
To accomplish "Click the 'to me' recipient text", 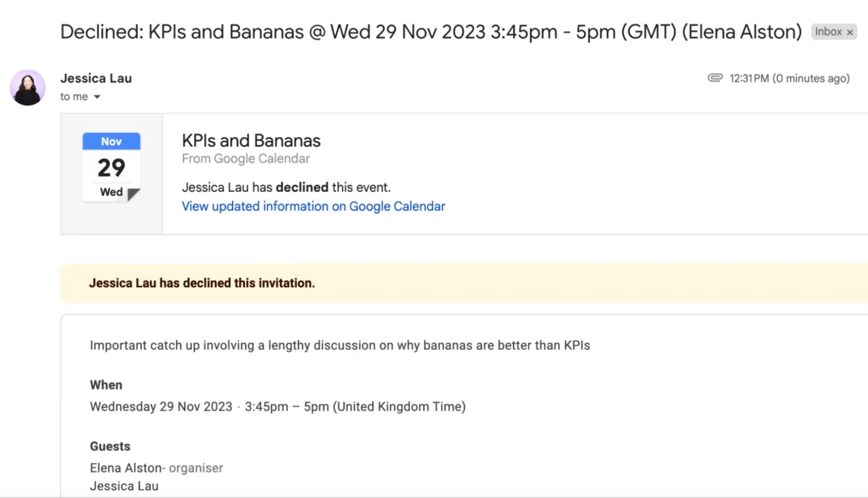I will coord(74,97).
